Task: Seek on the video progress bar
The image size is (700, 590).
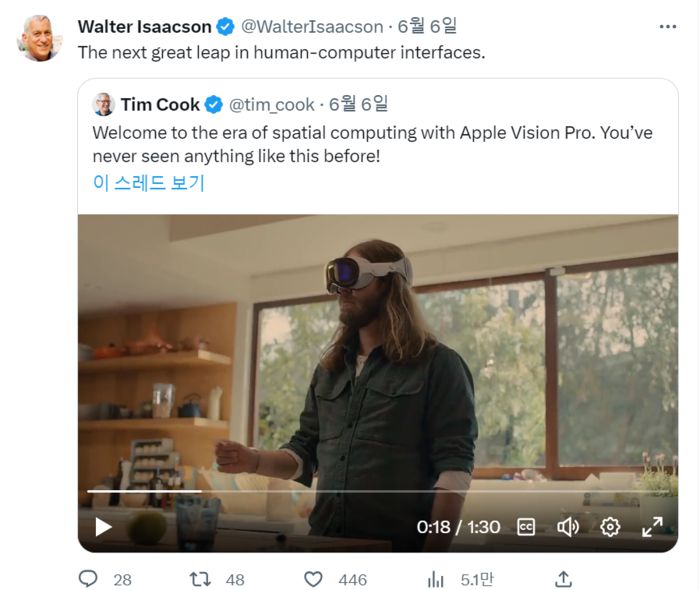Action: (378, 491)
